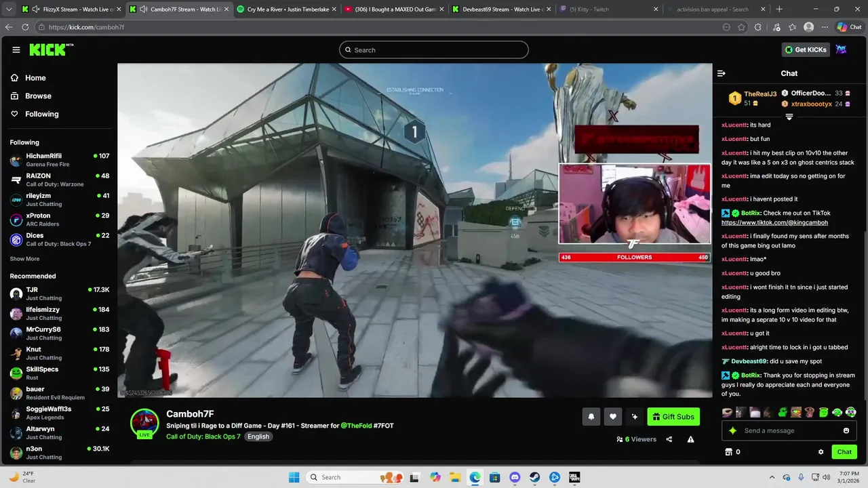Click the sparkle icon beside Gift Subs
868x488 pixels.
634,417
